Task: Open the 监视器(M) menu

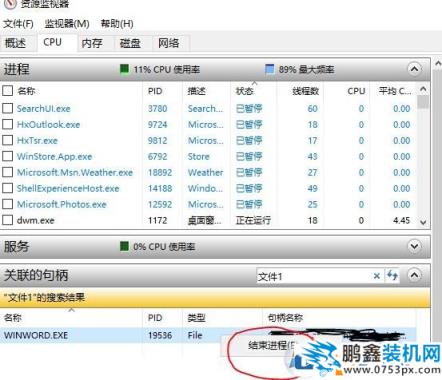Action: [67, 24]
